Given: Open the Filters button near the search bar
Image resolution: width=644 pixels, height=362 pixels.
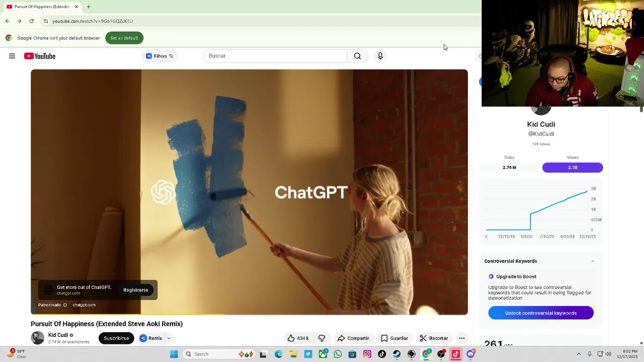Looking at the screenshot, I should tap(159, 56).
